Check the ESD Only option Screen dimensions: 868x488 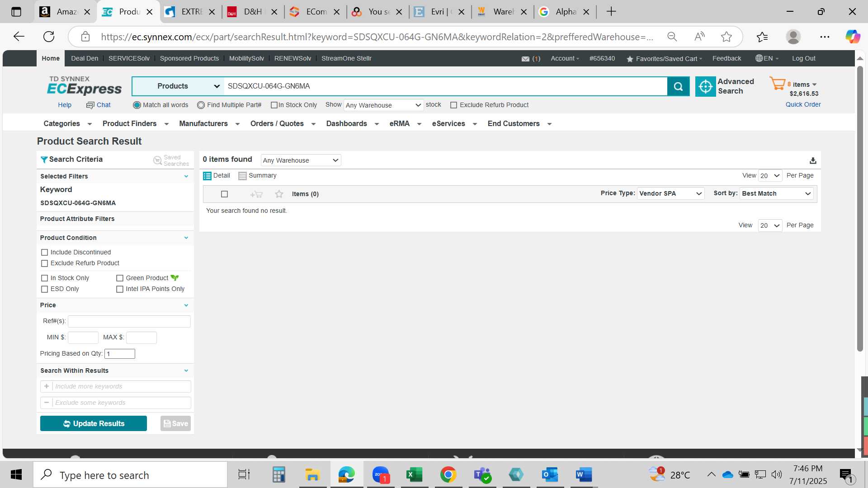click(x=44, y=289)
